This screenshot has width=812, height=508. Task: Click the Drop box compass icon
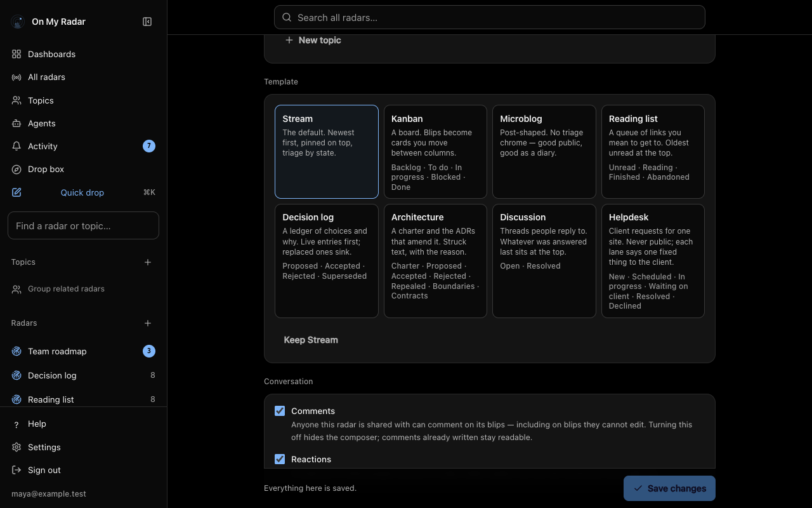16,169
